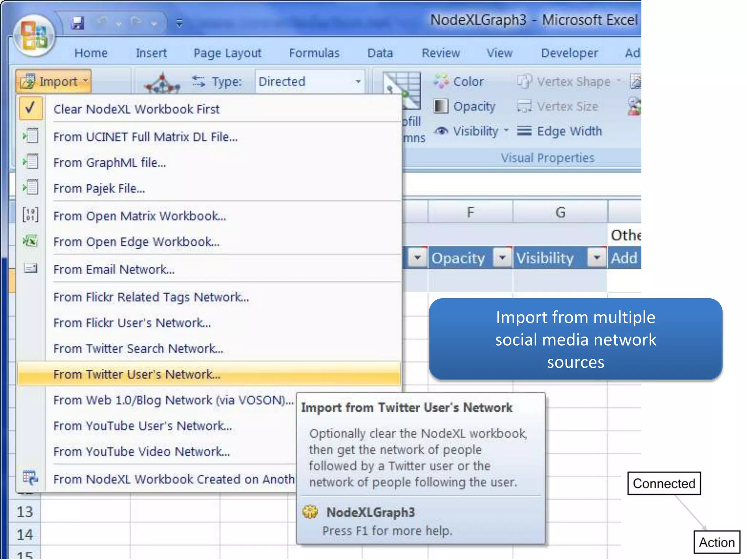Select the Review ribbon tab

point(441,53)
